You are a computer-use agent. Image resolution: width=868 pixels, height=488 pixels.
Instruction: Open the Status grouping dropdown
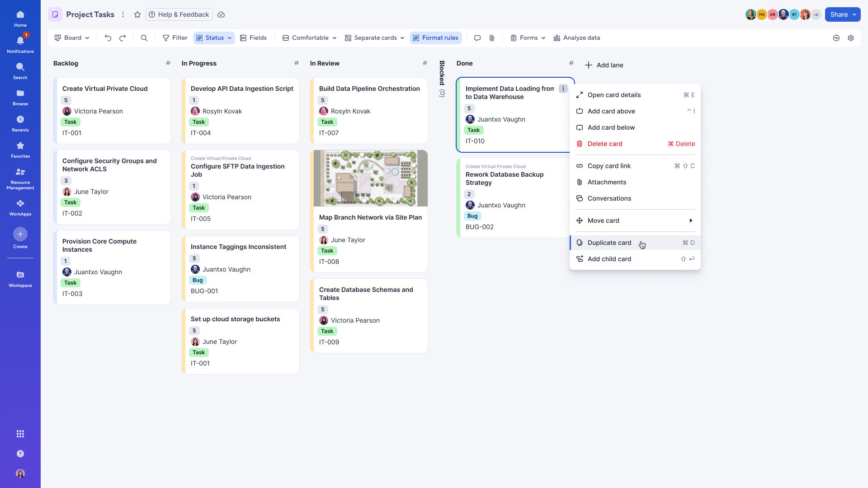tap(213, 38)
